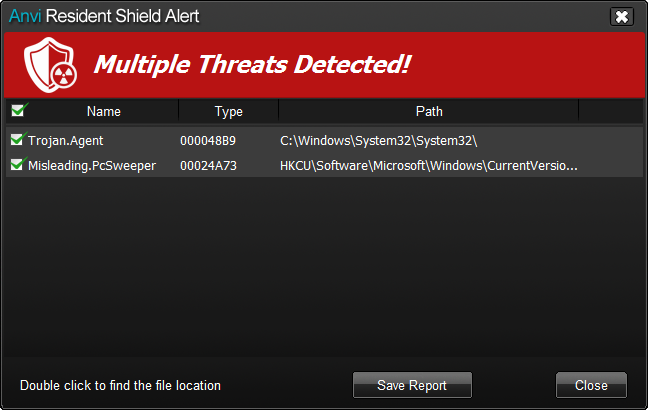Viewport: 648px width, 410px height.
Task: Sort by the Path column header
Action: [429, 111]
